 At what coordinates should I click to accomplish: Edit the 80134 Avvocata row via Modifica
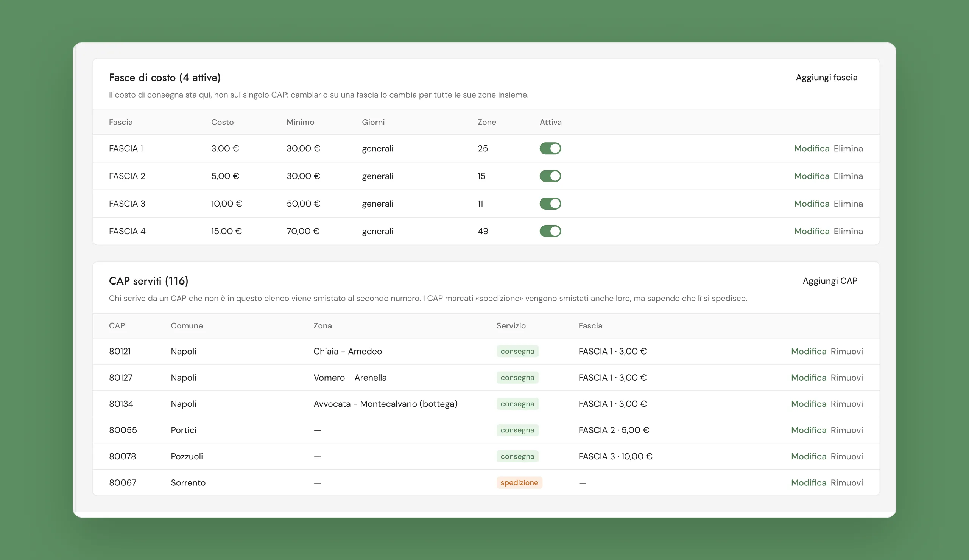click(809, 404)
